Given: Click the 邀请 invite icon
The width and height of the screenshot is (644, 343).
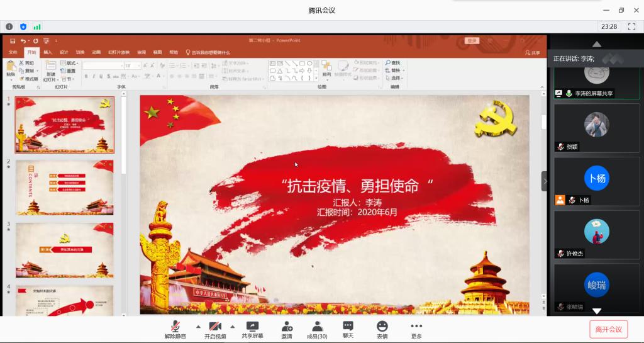Looking at the screenshot, I should [287, 326].
